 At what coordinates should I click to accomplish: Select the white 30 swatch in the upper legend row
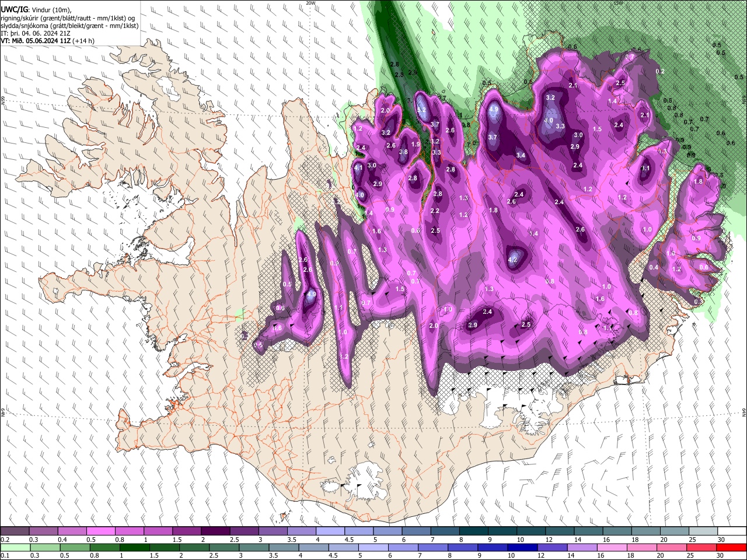click(x=731, y=531)
